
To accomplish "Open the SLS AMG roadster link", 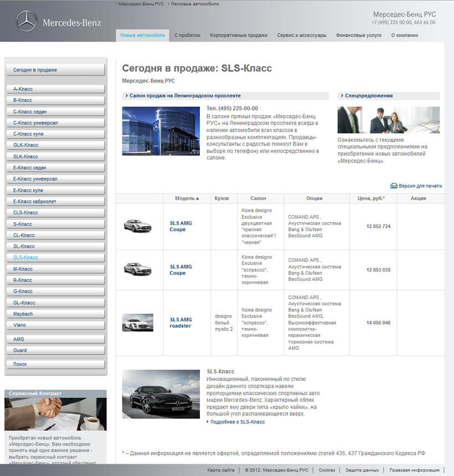I will pos(180,323).
